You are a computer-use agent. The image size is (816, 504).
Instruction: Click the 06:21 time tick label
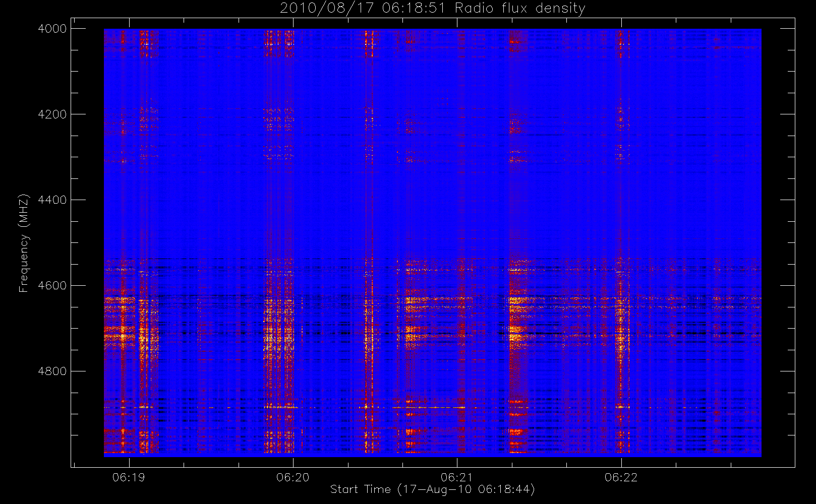click(457, 477)
